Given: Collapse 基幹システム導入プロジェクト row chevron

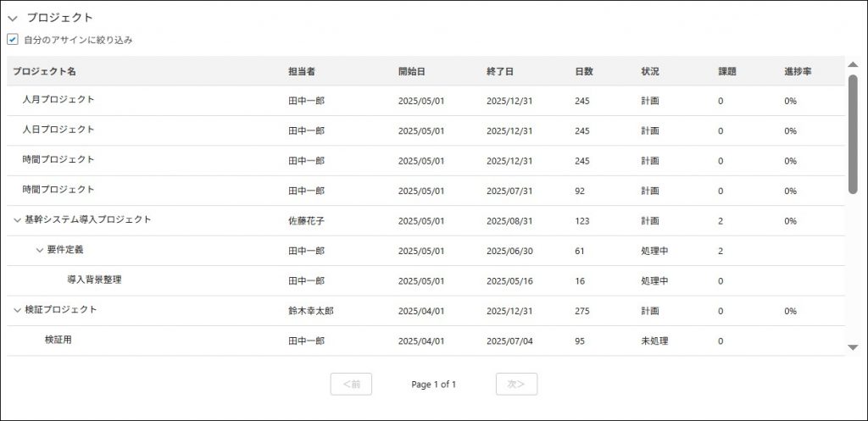Looking at the screenshot, I should [17, 220].
